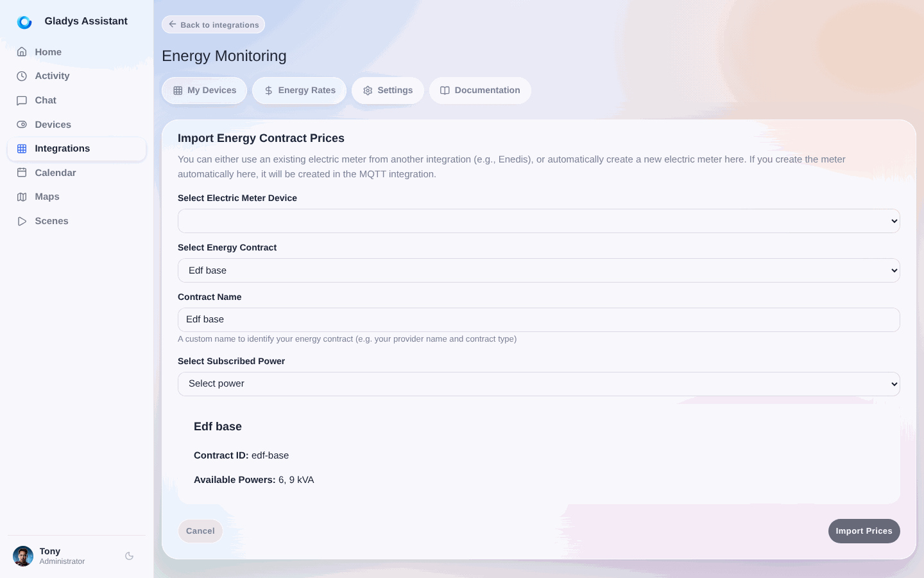Focus the Contract Name input field
The image size is (924, 578).
click(539, 320)
